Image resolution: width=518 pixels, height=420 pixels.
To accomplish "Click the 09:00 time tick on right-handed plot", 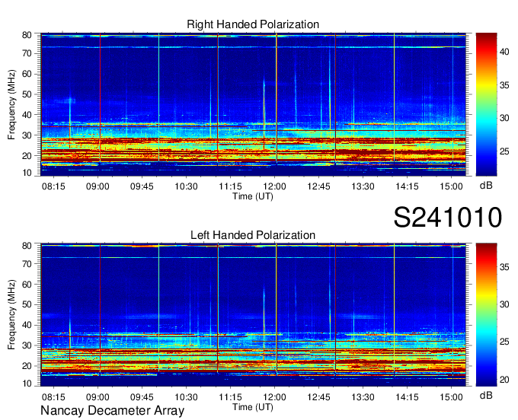I will [98, 186].
